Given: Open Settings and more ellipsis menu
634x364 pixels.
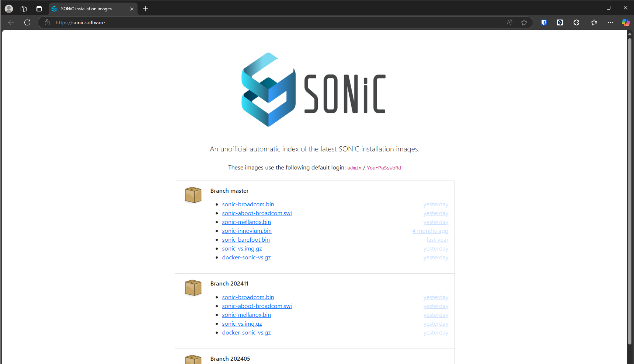Looking at the screenshot, I should pyautogui.click(x=610, y=22).
